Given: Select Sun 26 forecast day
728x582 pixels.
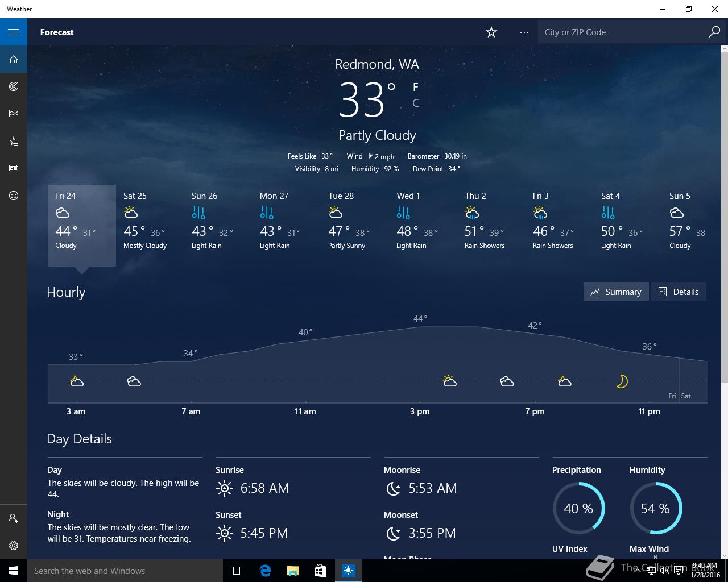Looking at the screenshot, I should [x=218, y=225].
